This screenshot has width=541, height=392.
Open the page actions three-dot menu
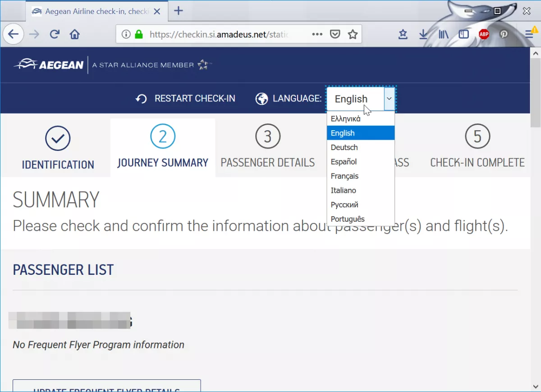[x=317, y=34]
